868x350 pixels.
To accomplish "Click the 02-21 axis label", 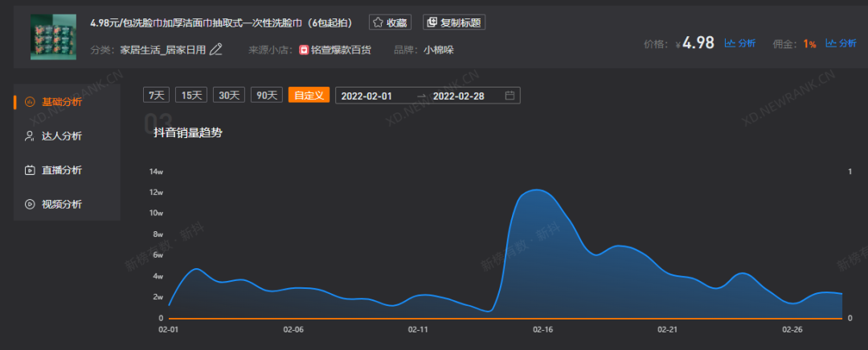I will click(x=667, y=330).
